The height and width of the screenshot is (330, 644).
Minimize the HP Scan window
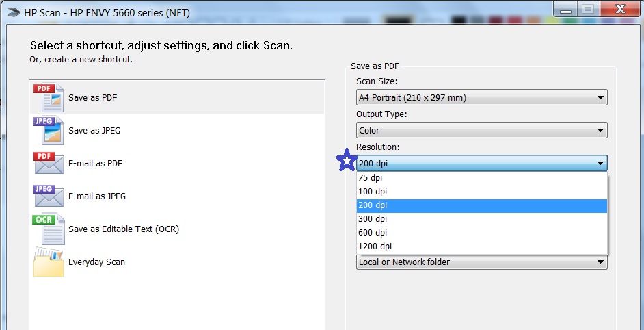[x=565, y=10]
